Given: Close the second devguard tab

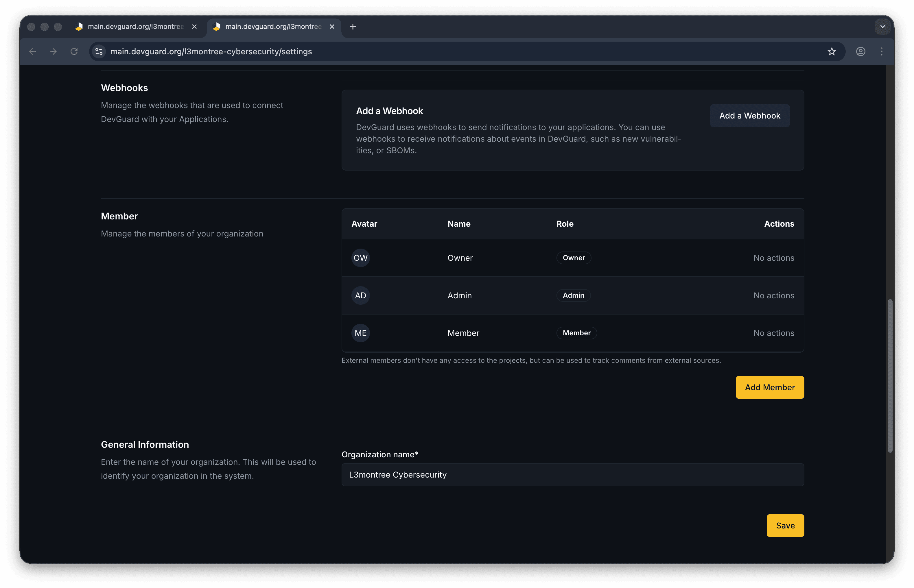Looking at the screenshot, I should pos(332,27).
